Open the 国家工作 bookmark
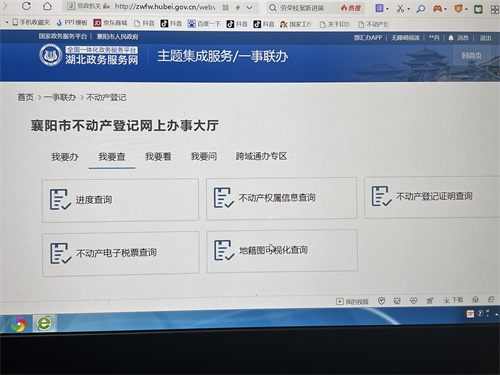This screenshot has width=500, height=375. [296, 24]
